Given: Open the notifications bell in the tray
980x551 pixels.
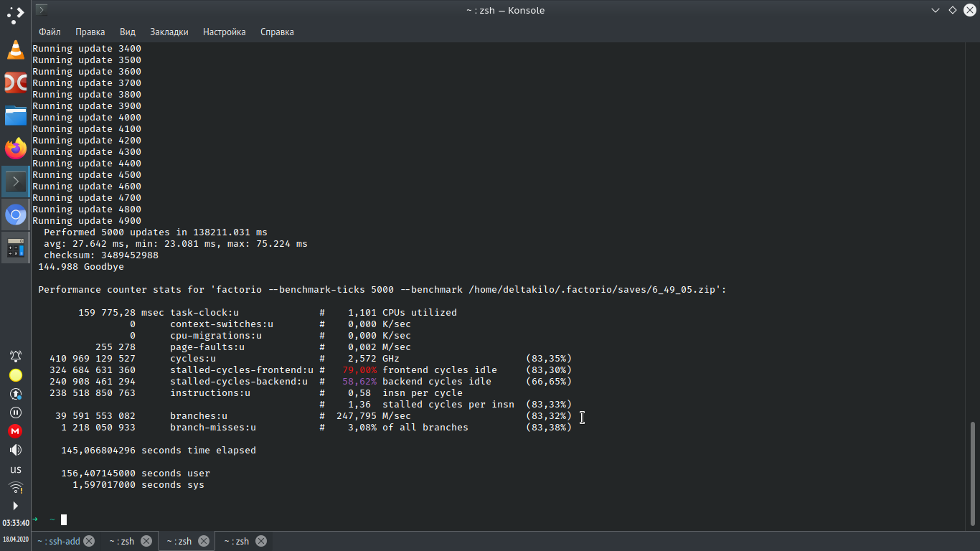Looking at the screenshot, I should [x=15, y=357].
